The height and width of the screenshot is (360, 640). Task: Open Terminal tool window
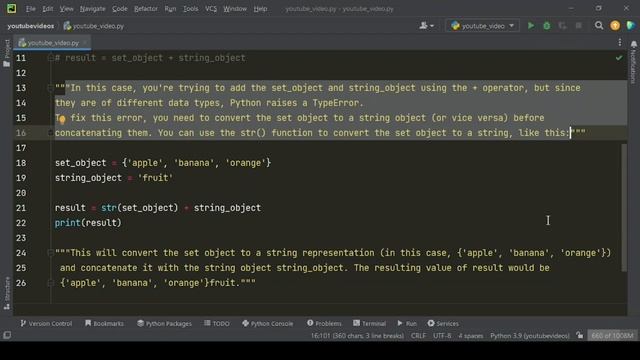pos(369,323)
